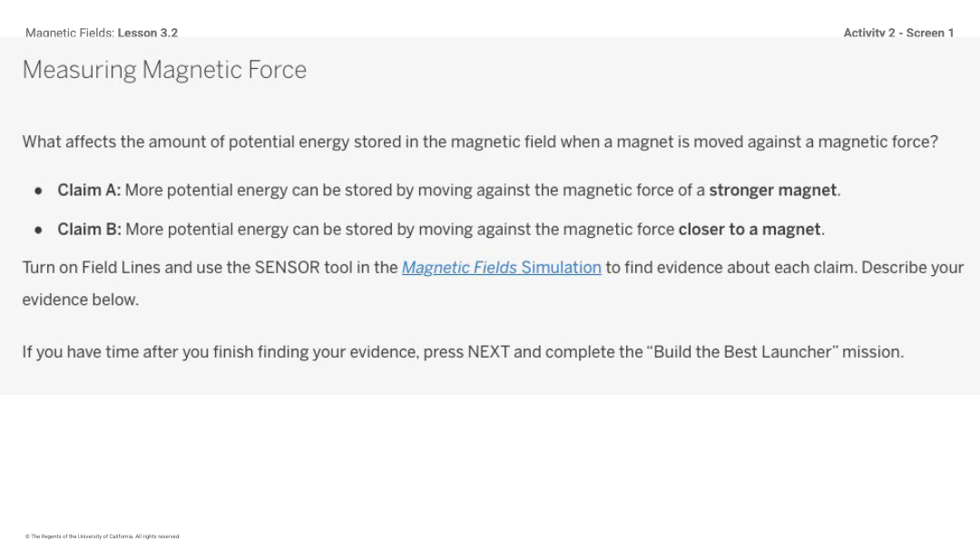
Task: Open the Magnetic Fields Simulation link
Action: click(501, 268)
